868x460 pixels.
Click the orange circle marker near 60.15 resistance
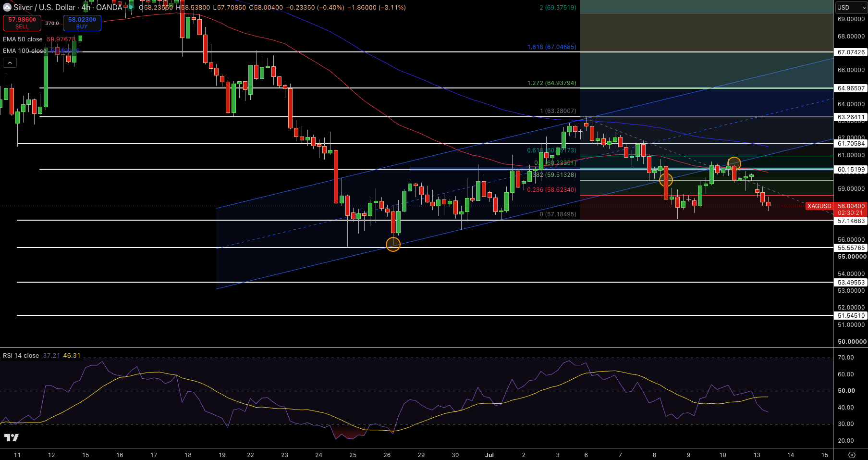pos(734,164)
